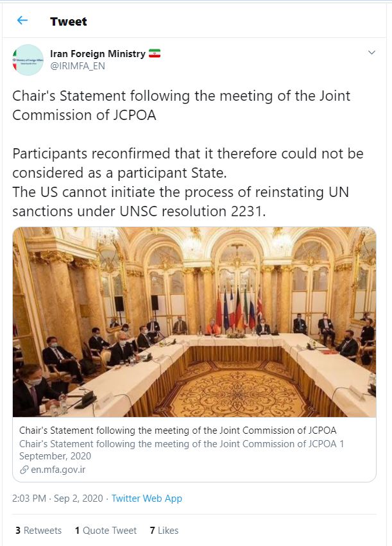
Task: Click the @IRIMFA_EN handle
Action: pos(78,65)
